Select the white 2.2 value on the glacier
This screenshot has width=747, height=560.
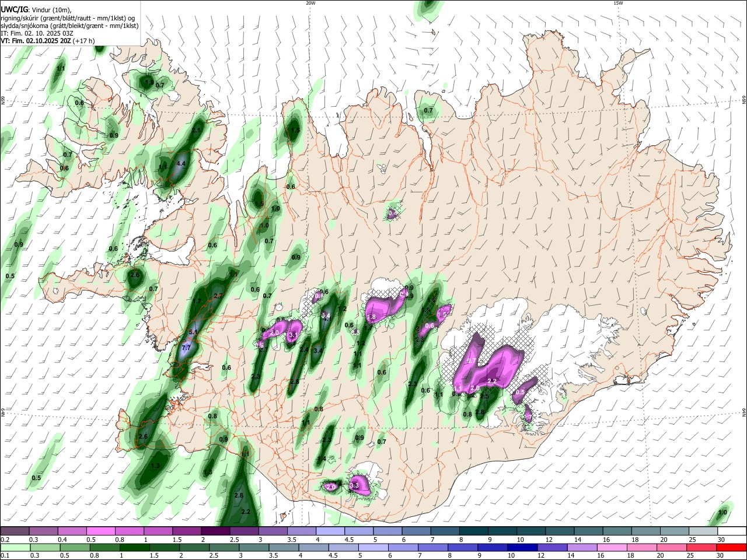(492, 381)
